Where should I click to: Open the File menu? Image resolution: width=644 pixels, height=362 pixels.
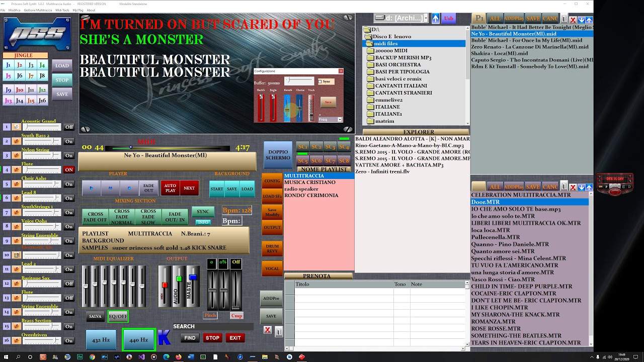coord(3,10)
